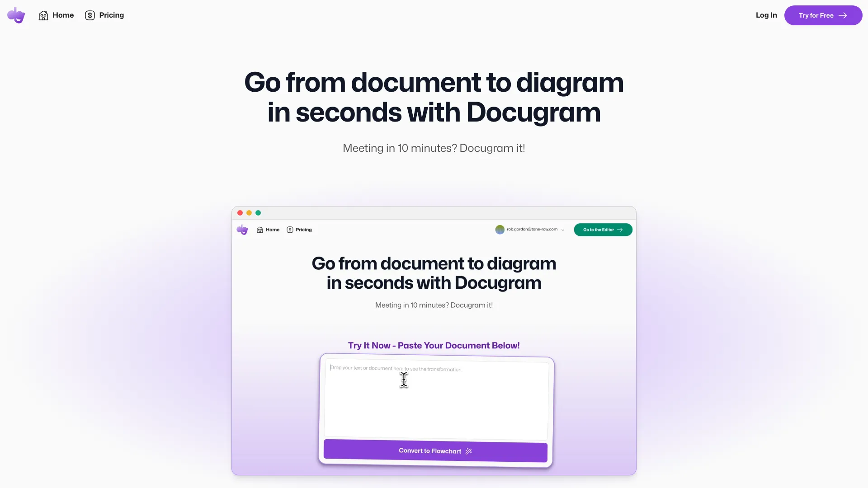
Task: Expand the user account dropdown in preview
Action: point(529,230)
